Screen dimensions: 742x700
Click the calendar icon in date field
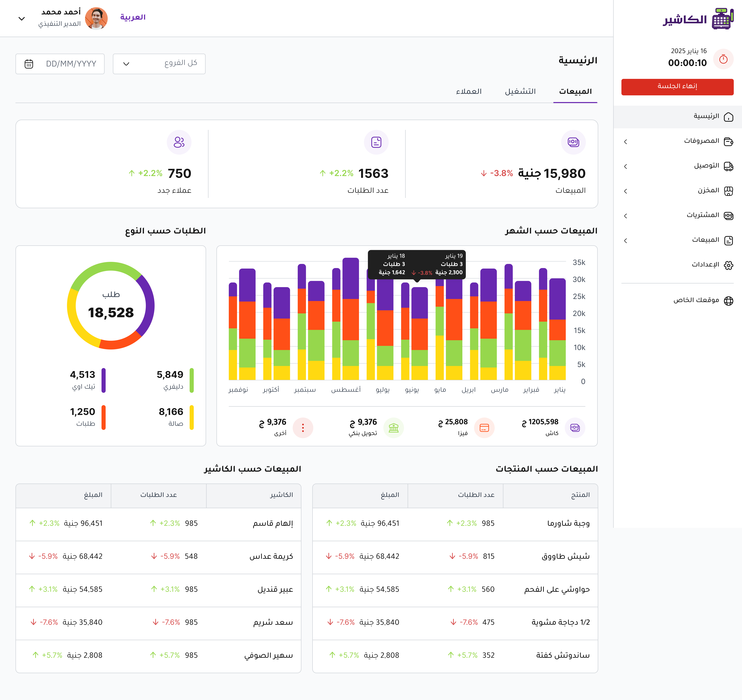pyautogui.click(x=29, y=64)
